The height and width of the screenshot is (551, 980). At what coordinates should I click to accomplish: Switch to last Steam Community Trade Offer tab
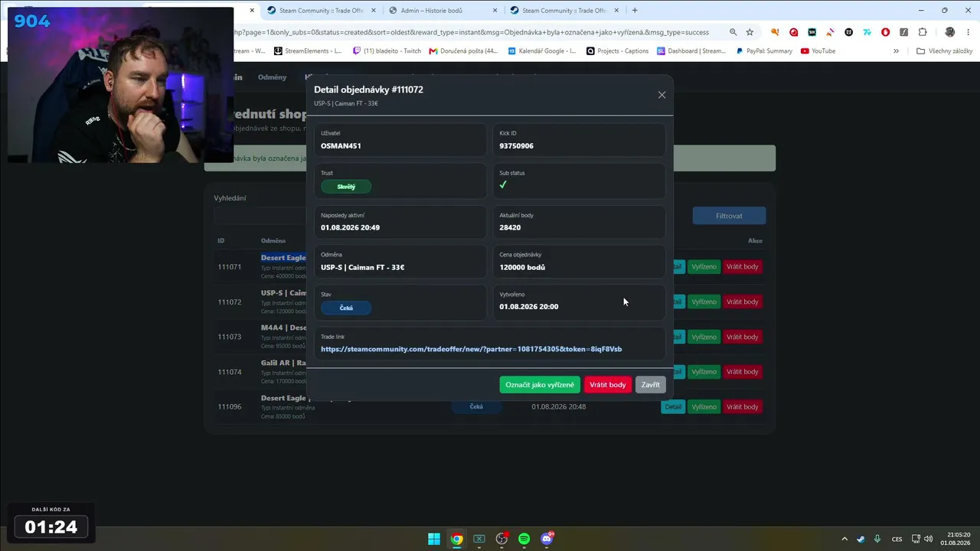click(563, 11)
